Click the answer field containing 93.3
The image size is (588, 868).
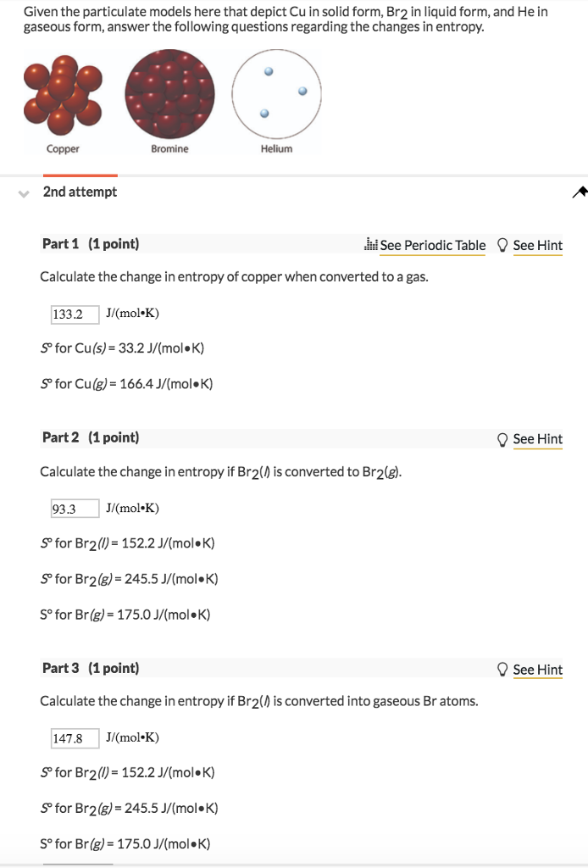click(75, 508)
